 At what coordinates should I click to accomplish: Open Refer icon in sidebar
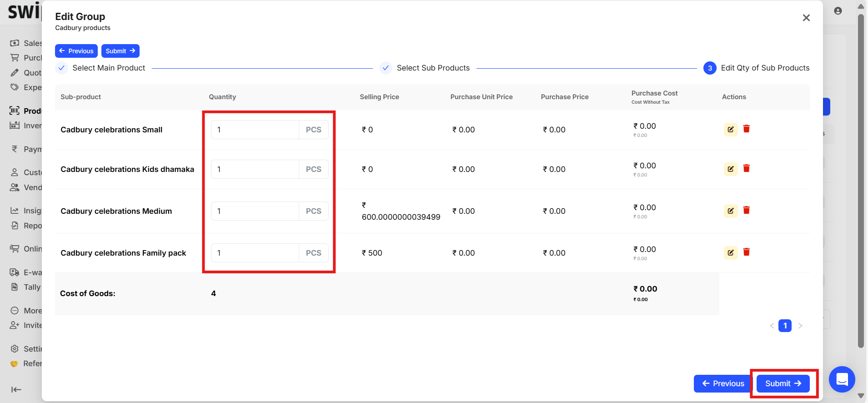pyautogui.click(x=14, y=363)
